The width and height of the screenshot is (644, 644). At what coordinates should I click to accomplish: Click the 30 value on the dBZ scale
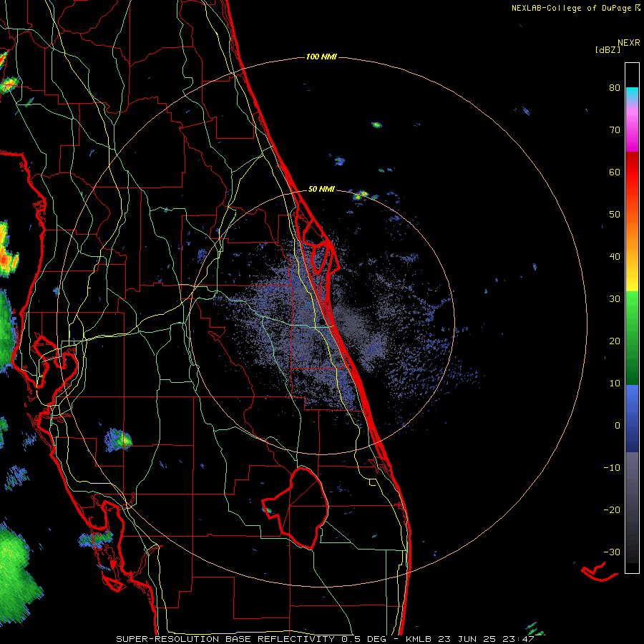click(615, 299)
